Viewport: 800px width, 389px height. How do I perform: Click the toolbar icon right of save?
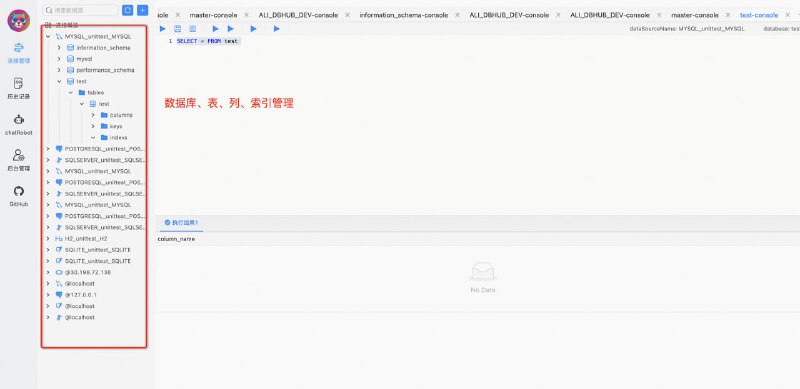[192, 29]
